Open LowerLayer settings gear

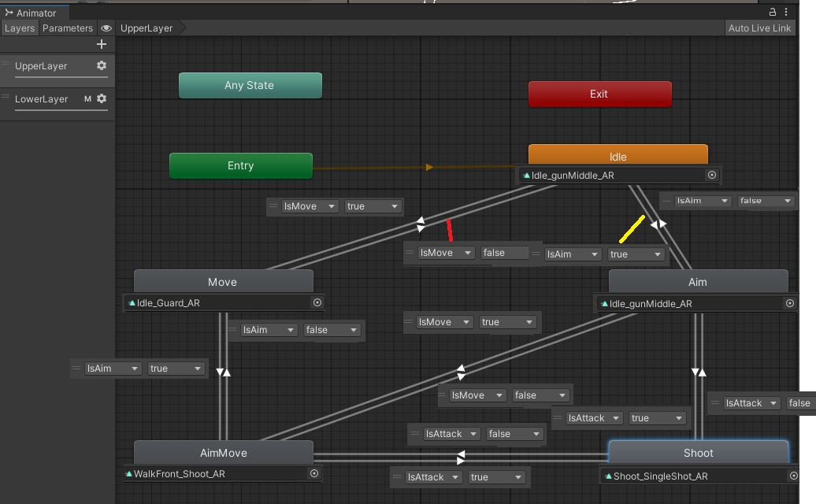[102, 98]
